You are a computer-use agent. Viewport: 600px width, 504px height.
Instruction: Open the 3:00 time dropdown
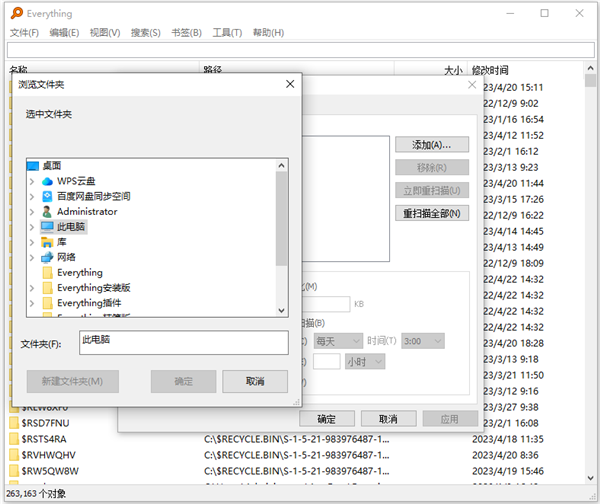coord(423,341)
